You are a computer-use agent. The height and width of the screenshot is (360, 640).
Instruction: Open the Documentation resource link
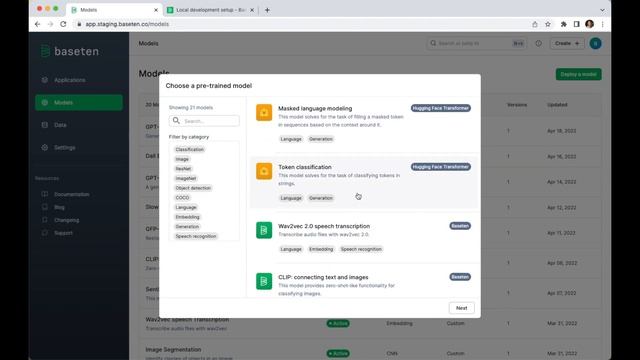(71, 194)
